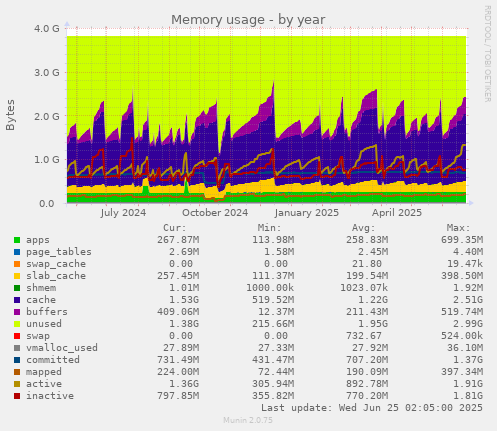Click the January 2025 x-axis label
Screen dimensions: 497x431
click(307, 213)
